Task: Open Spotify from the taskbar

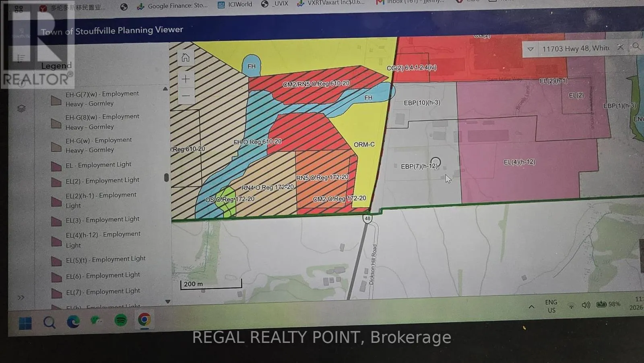Action: point(121,320)
